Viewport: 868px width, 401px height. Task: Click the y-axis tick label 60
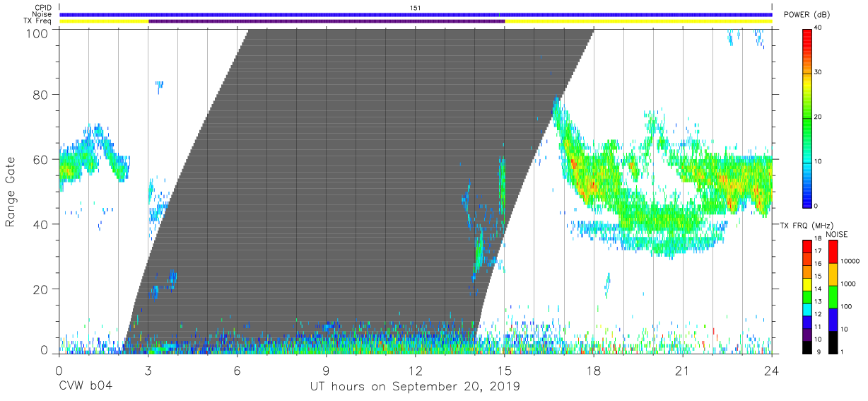pyautogui.click(x=40, y=159)
